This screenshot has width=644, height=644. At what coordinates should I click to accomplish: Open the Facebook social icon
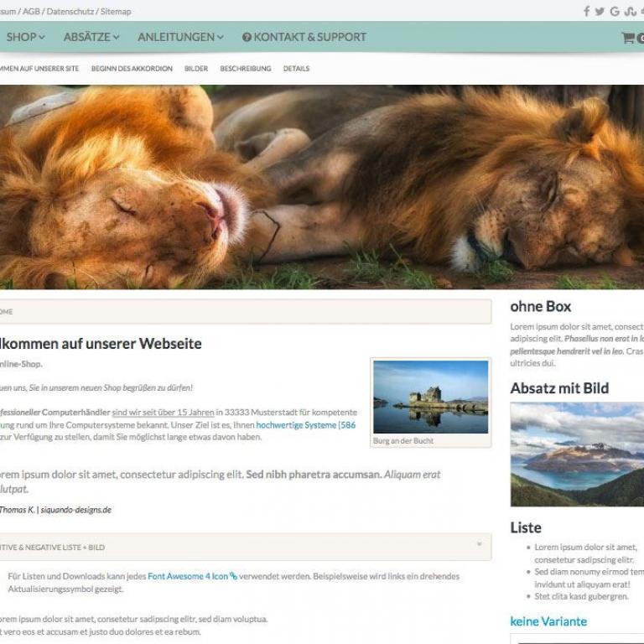pyautogui.click(x=587, y=12)
